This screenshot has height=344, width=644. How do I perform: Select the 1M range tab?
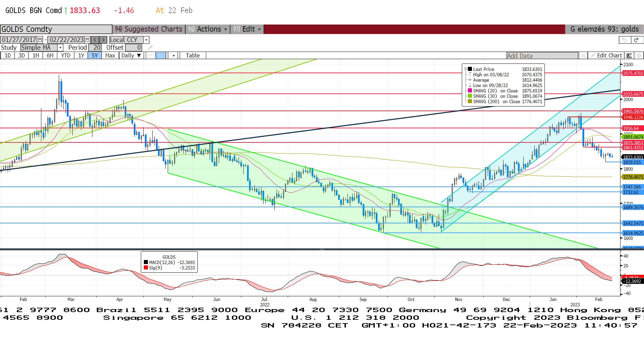pyautogui.click(x=36, y=55)
